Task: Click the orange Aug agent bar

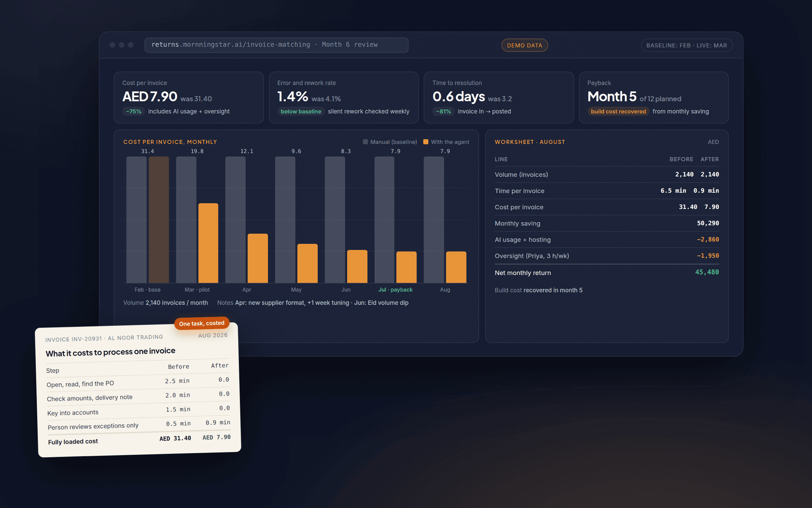Action: (456, 267)
